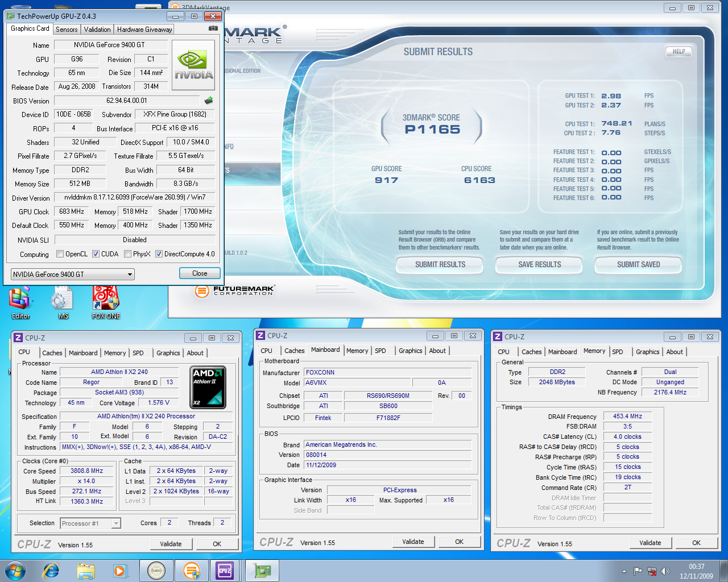Viewport: 728px width, 582px height.
Task: Click the NVIDIA logo in GPU-Z
Action: [193, 65]
